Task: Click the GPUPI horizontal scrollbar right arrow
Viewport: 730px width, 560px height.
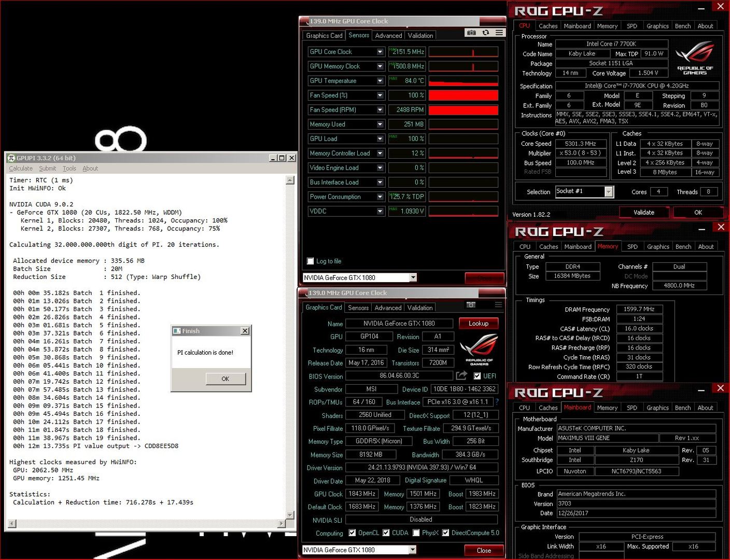Action: pyautogui.click(x=282, y=524)
